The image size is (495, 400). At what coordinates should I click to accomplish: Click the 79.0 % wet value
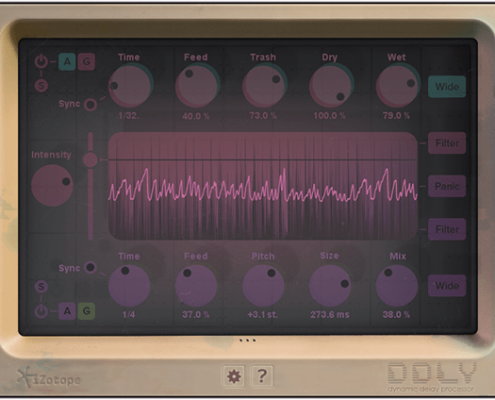(396, 116)
